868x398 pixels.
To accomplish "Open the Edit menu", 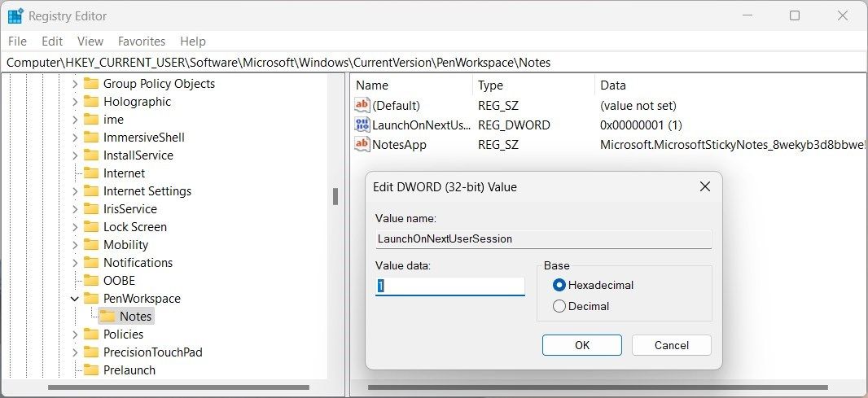I will [x=52, y=41].
